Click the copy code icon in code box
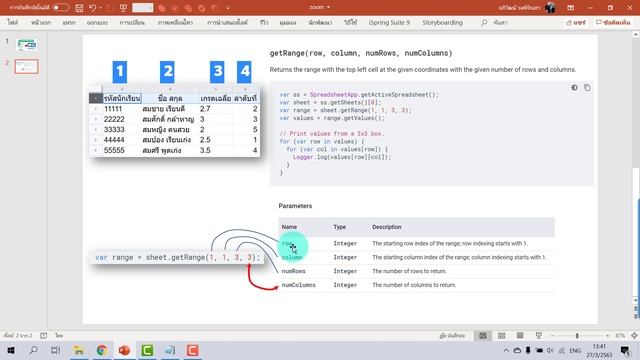 (587, 87)
